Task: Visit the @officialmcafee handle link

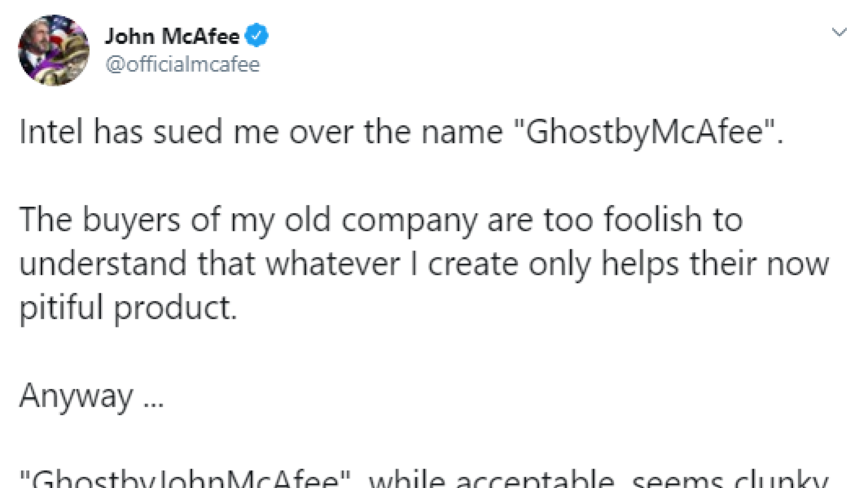Action: pyautogui.click(x=183, y=64)
